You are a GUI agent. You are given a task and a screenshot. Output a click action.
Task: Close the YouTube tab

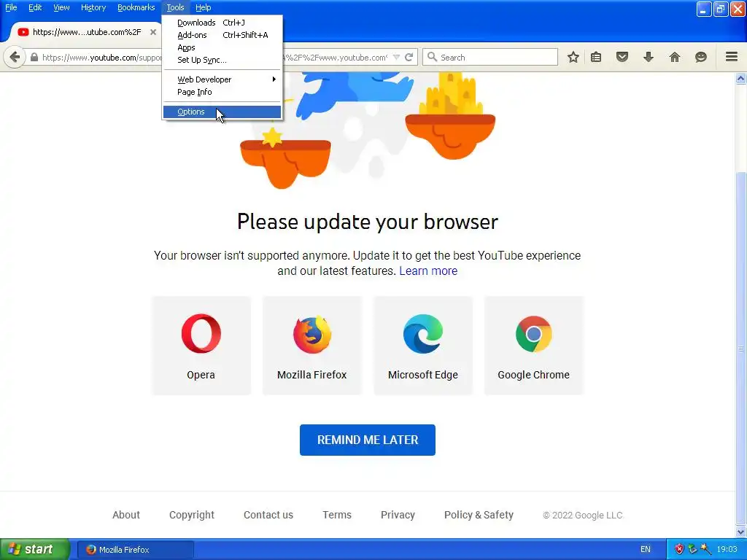coord(153,32)
